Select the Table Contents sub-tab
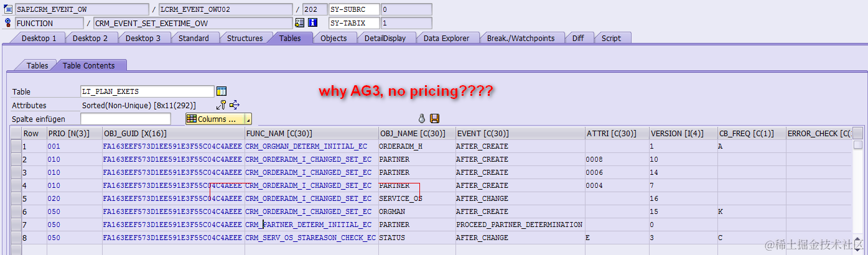 tap(88, 65)
